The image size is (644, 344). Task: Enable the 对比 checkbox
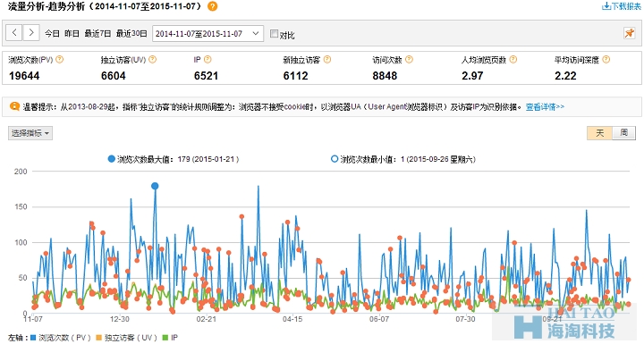(x=274, y=34)
